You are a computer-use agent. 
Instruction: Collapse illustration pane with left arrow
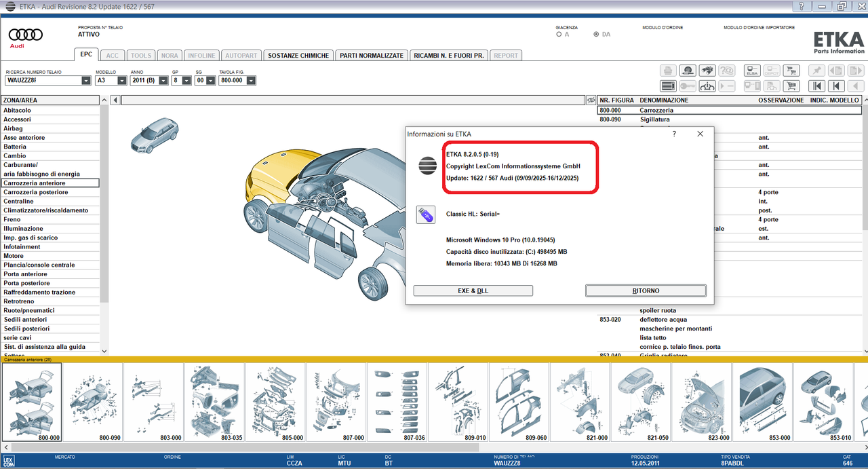tap(115, 100)
